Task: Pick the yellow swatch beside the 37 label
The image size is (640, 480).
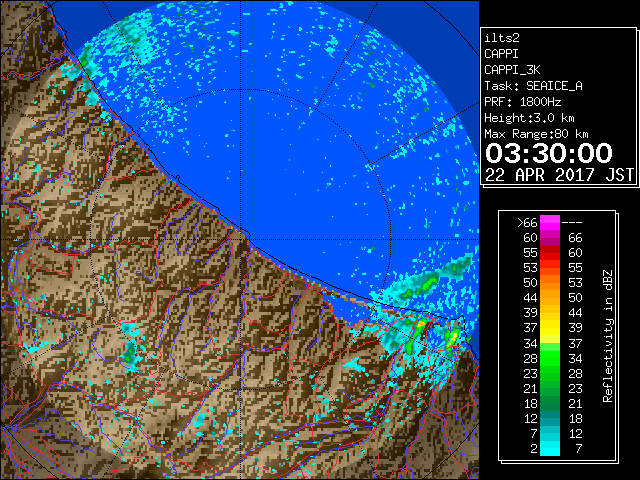Action: (550, 328)
